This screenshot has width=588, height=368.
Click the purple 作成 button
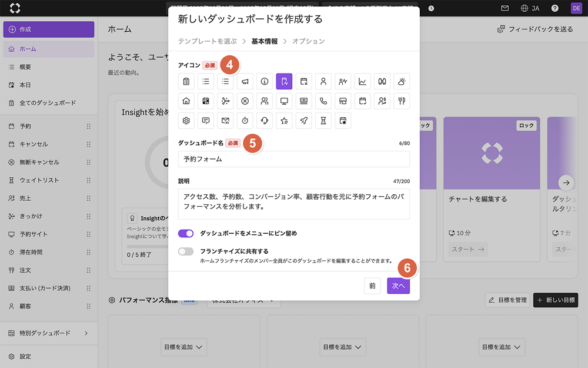pyautogui.click(x=49, y=29)
